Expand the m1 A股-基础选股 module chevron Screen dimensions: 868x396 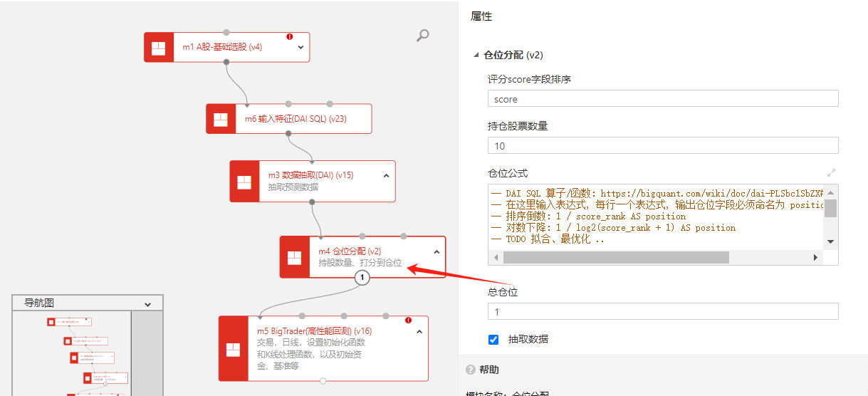[300, 48]
